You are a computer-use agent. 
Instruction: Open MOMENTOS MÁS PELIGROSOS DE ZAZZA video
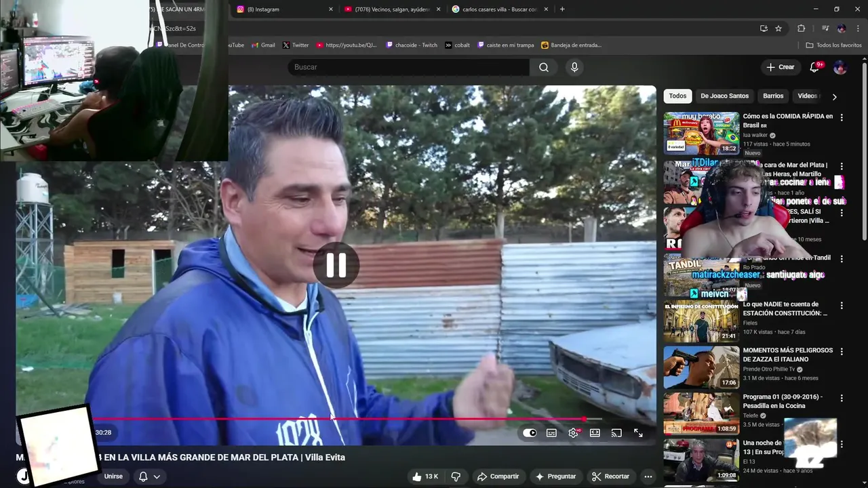tap(787, 354)
